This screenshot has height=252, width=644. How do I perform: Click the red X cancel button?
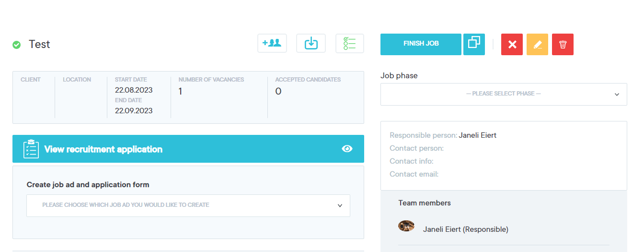512,45
